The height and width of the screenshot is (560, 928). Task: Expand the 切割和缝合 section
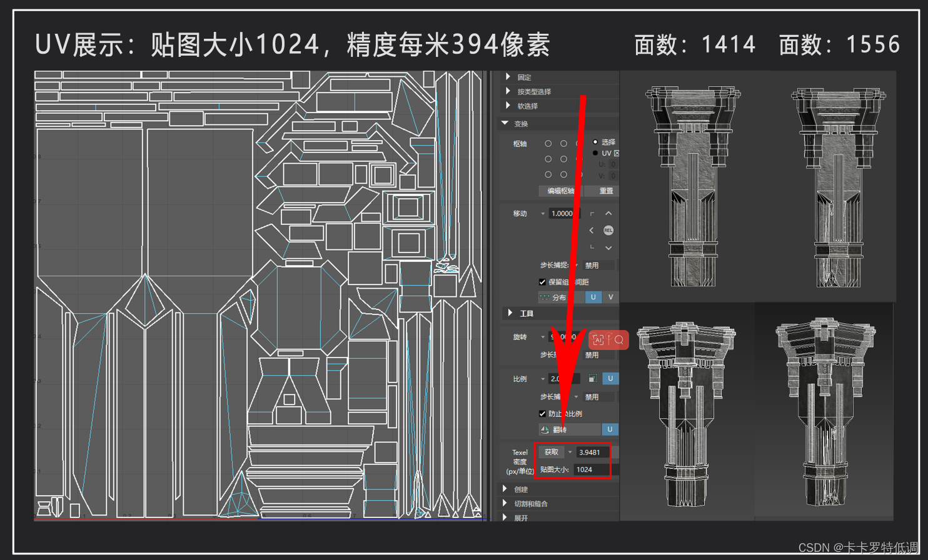tap(505, 503)
